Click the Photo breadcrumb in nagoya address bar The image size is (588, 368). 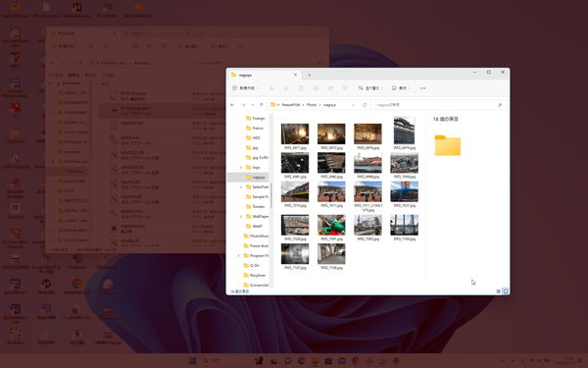click(x=312, y=105)
